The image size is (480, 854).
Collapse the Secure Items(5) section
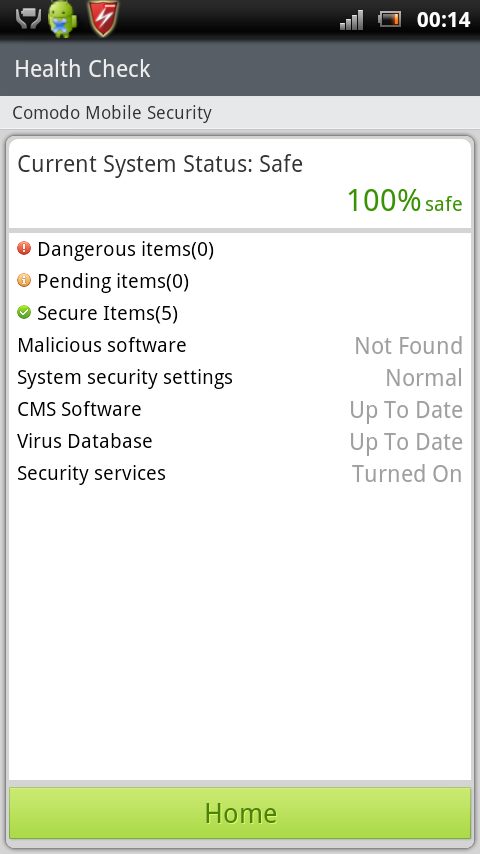click(x=240, y=313)
